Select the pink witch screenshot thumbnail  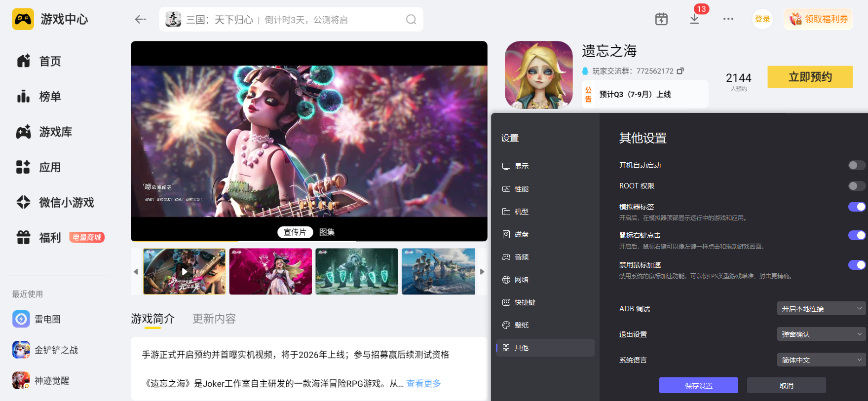click(270, 271)
